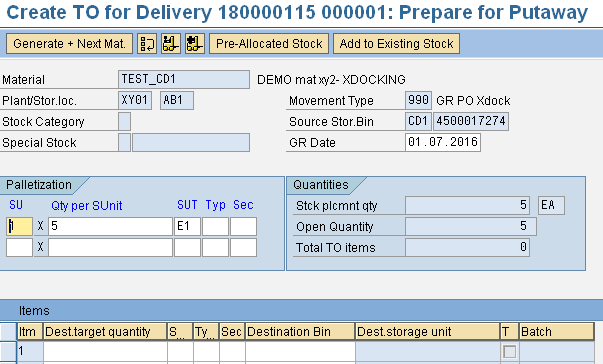Choose Add to Existing Stock
This screenshot has width=603, height=364.
(396, 43)
